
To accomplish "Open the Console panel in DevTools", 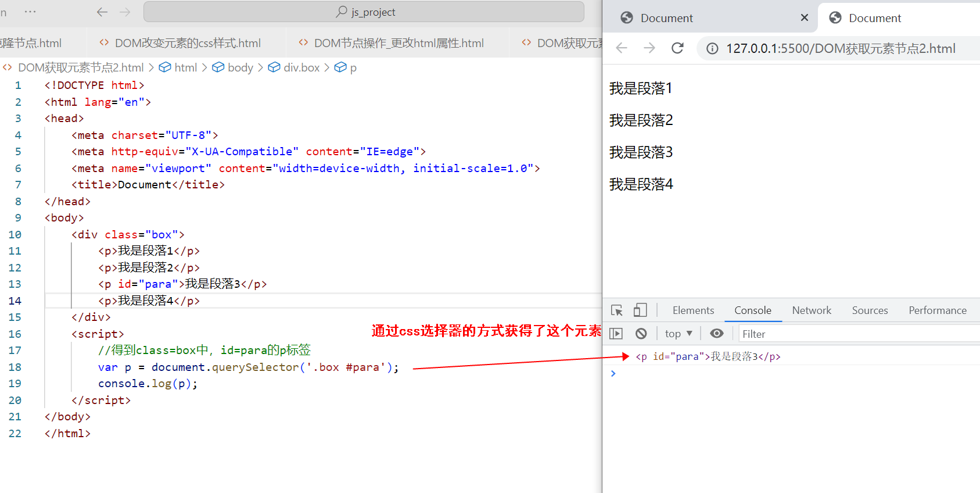I will tap(753, 310).
